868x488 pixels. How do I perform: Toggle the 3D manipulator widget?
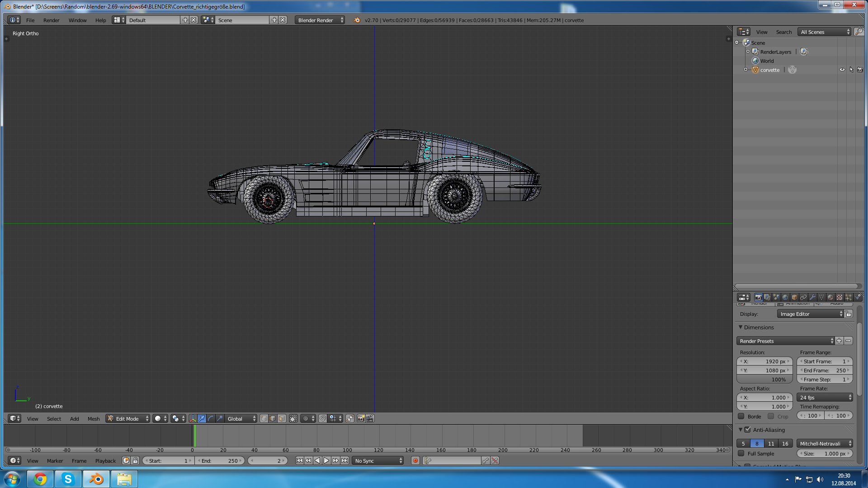[x=193, y=418]
